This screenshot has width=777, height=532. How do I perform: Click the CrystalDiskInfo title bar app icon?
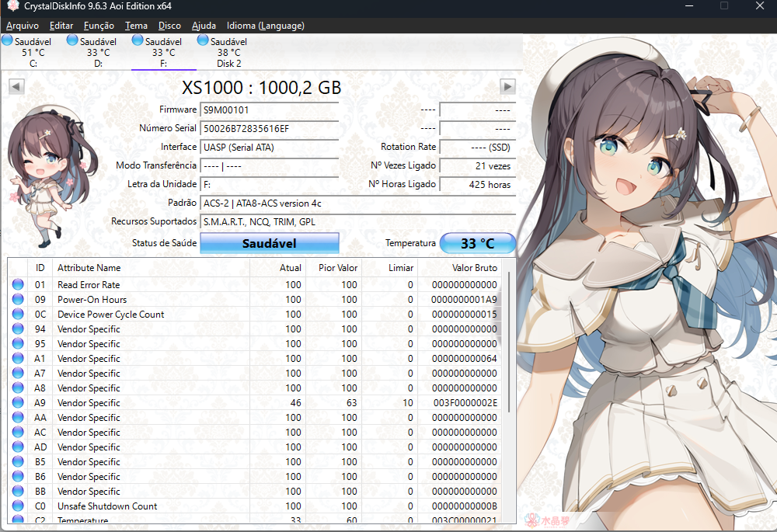click(12, 6)
